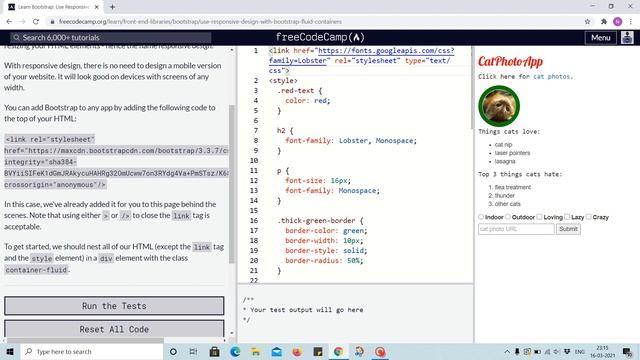Open the Chrome three-dot menu

[x=631, y=22]
